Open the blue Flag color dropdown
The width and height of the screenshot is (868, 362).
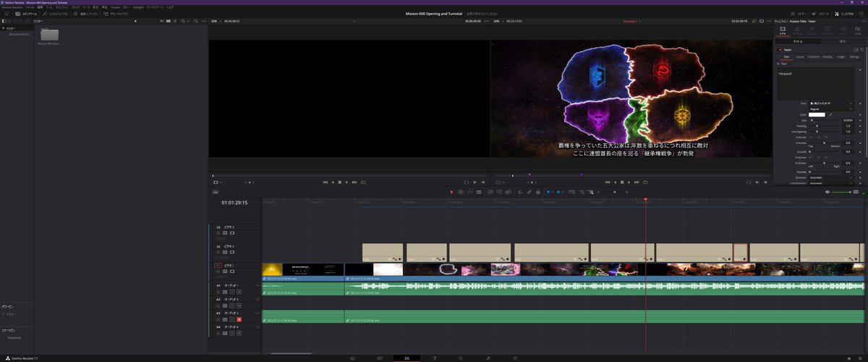coord(554,192)
